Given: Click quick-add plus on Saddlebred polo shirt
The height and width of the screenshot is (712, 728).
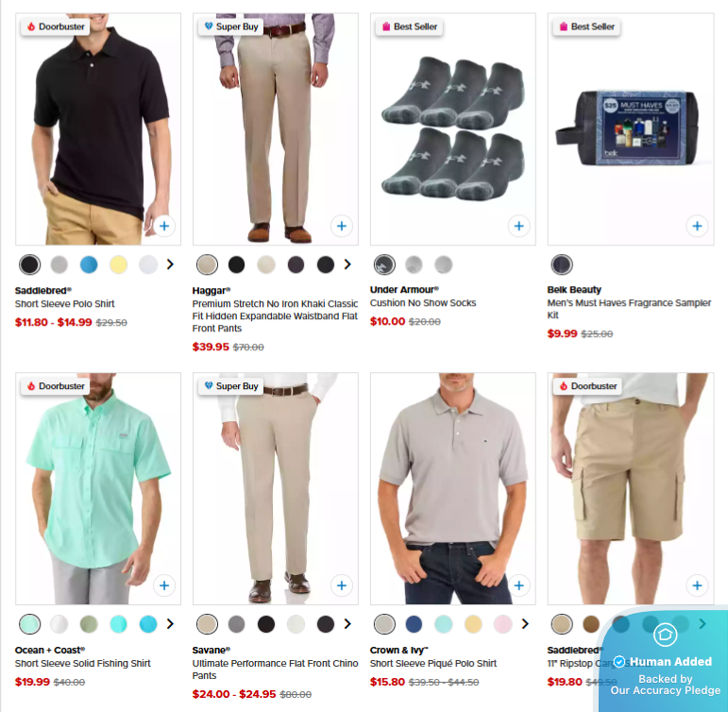Looking at the screenshot, I should click(x=164, y=227).
